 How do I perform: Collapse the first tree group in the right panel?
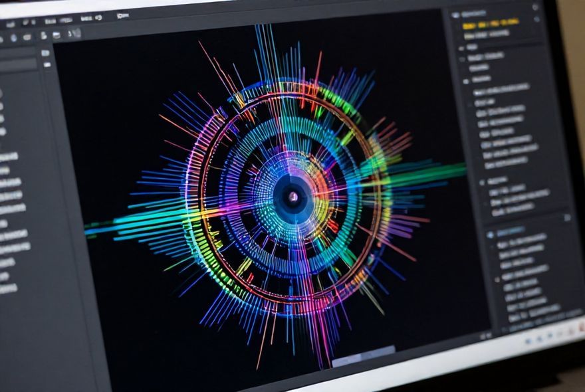pos(459,48)
